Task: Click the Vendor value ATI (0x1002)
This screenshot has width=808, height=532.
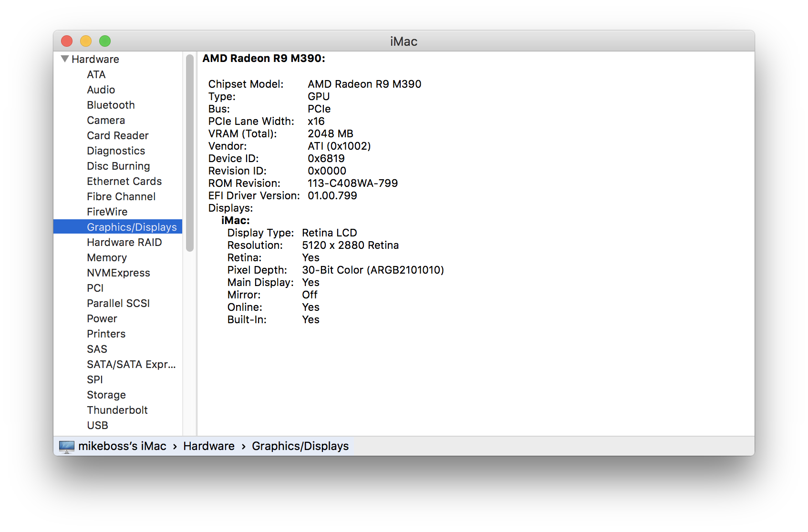Action: pyautogui.click(x=339, y=146)
